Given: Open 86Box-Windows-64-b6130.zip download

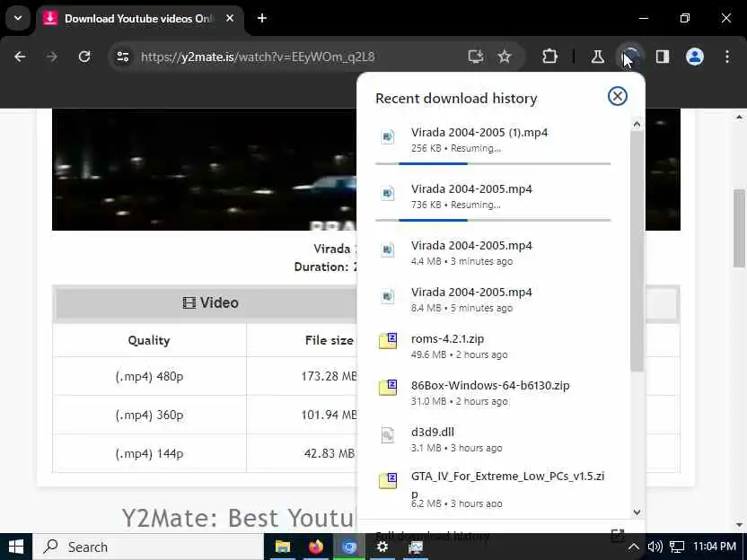Looking at the screenshot, I should 493,393.
